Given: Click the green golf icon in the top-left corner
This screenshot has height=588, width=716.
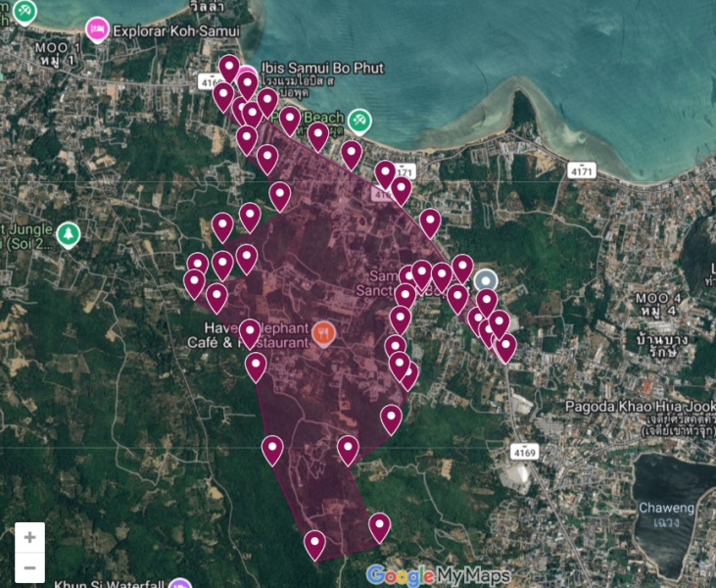Looking at the screenshot, I should click(x=24, y=12).
